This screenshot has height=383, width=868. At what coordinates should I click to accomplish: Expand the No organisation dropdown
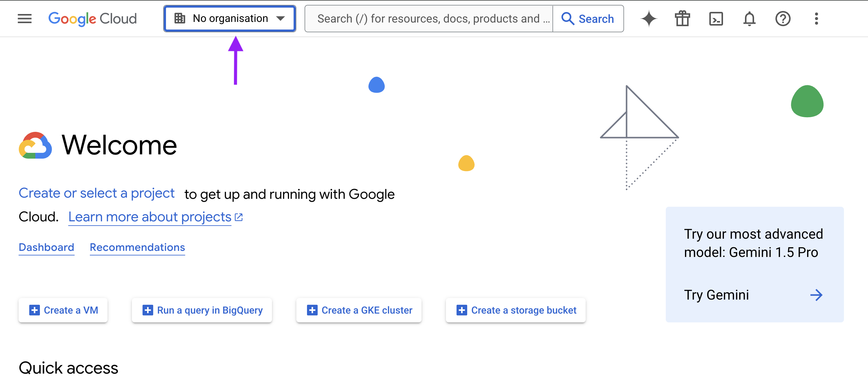click(230, 19)
